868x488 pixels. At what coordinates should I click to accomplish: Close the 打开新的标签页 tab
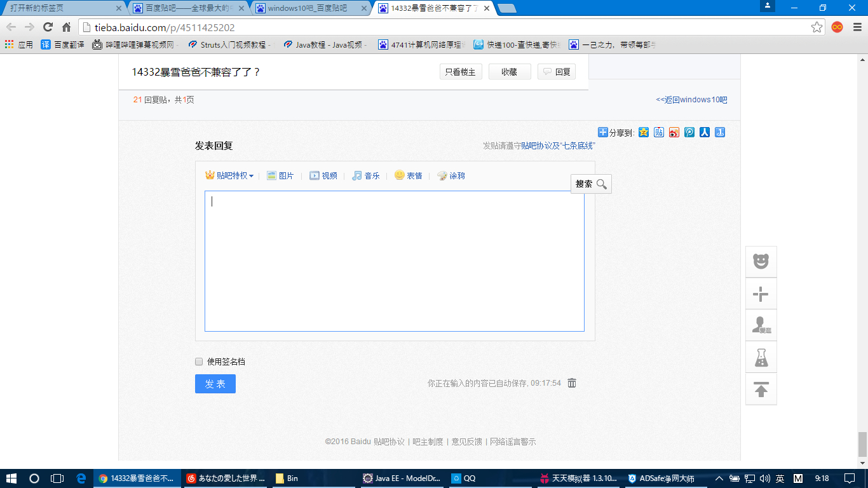coord(118,8)
